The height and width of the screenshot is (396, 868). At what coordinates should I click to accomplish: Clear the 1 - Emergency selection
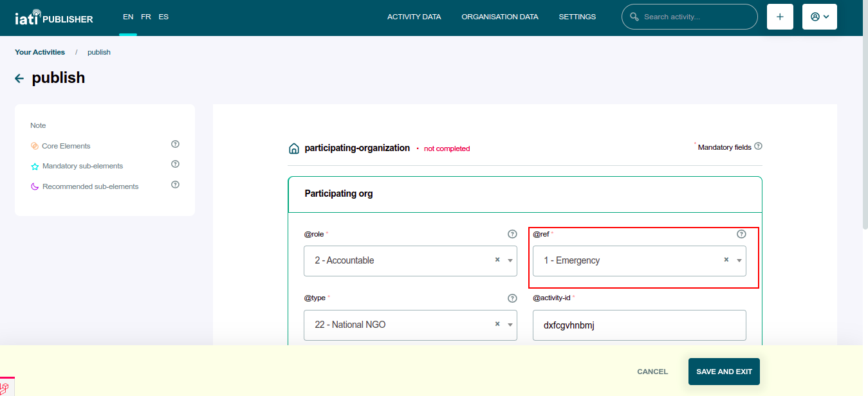pyautogui.click(x=726, y=260)
